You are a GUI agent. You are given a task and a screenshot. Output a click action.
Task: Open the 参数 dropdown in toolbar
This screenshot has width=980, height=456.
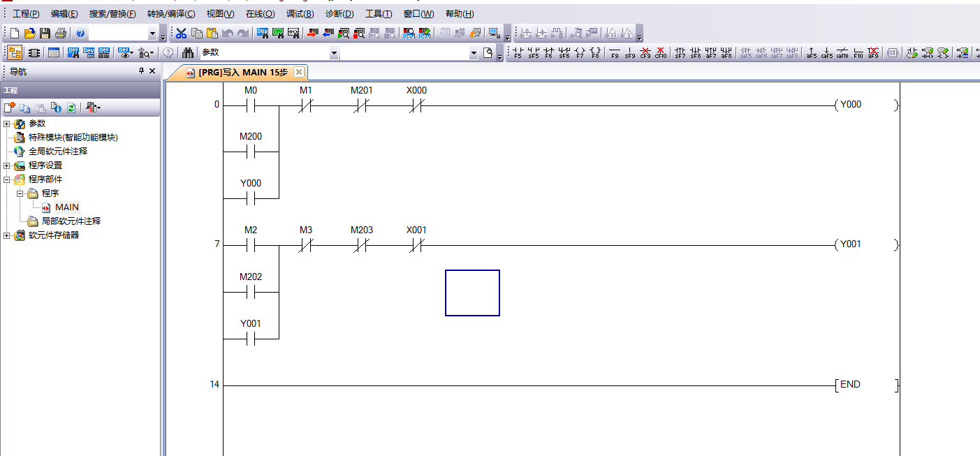[x=334, y=53]
